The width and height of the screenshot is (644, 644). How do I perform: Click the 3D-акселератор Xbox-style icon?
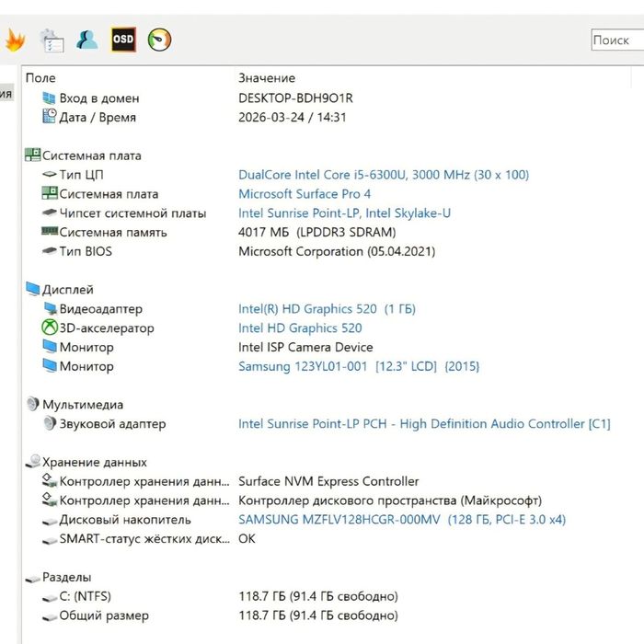(50, 328)
